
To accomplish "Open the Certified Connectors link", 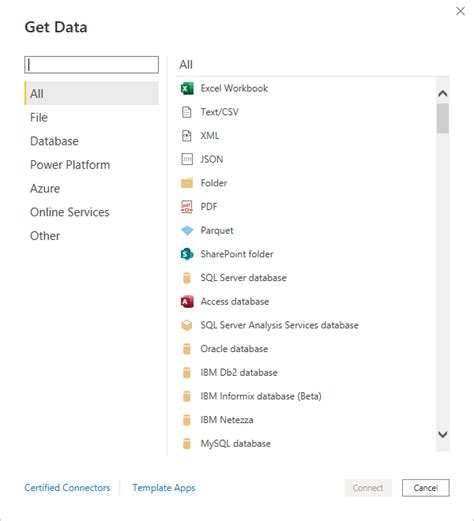I will [67, 488].
